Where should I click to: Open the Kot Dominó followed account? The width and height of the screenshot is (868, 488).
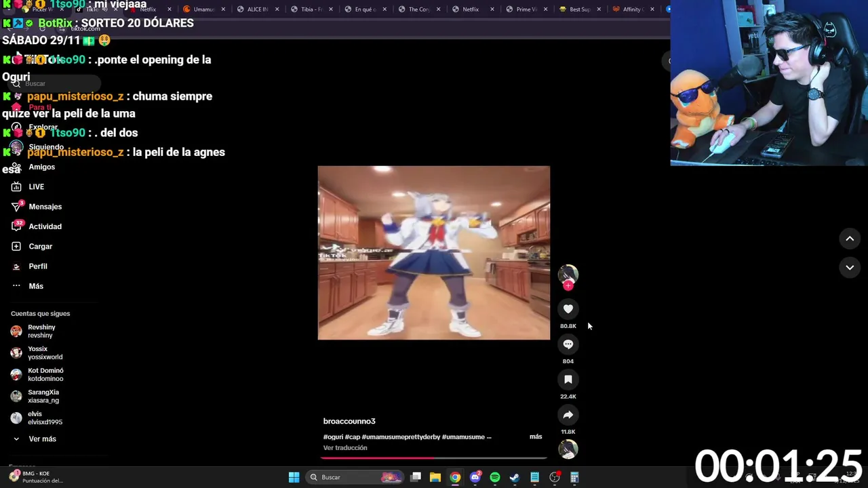click(37, 375)
